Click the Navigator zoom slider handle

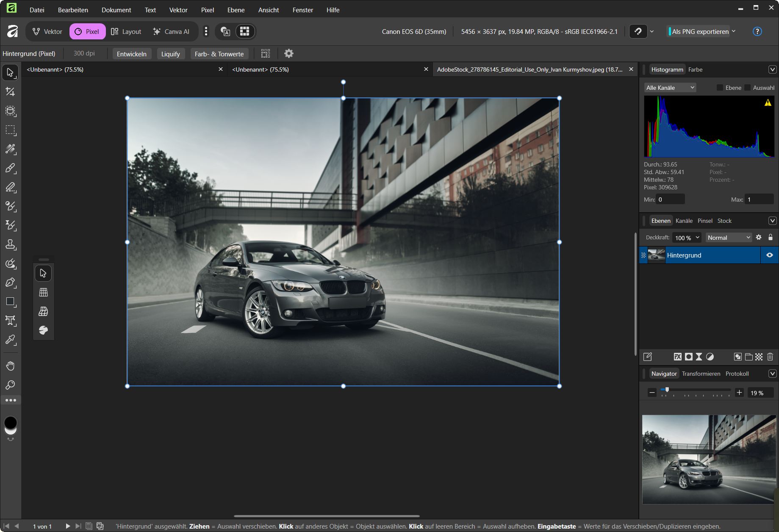(667, 390)
